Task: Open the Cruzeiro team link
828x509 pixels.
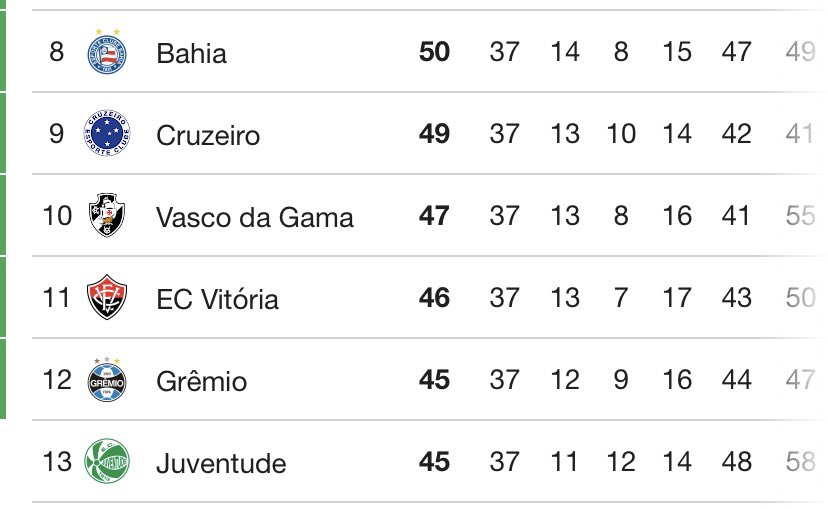Action: click(208, 134)
